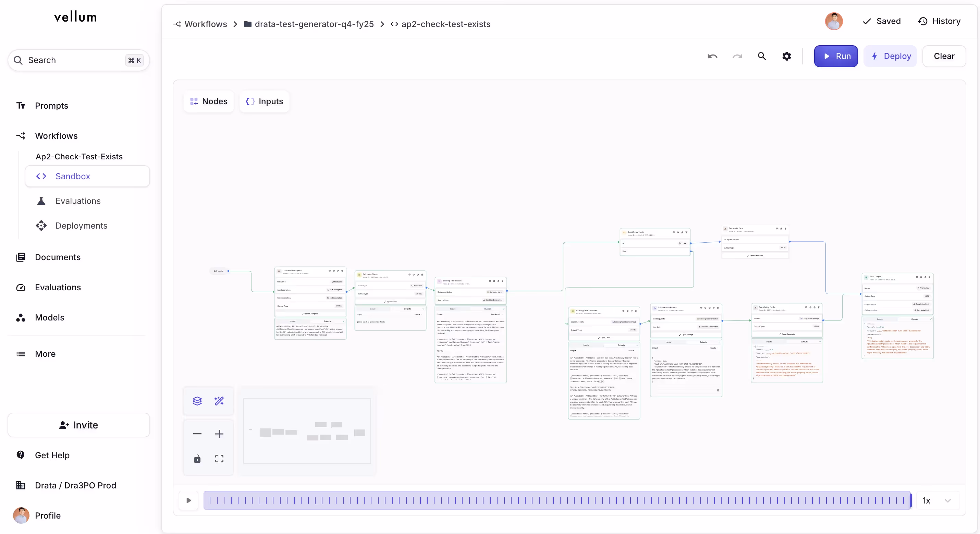Click Open Template in Combine Description node
Viewport: 980px width, 534px height.
[310, 314]
